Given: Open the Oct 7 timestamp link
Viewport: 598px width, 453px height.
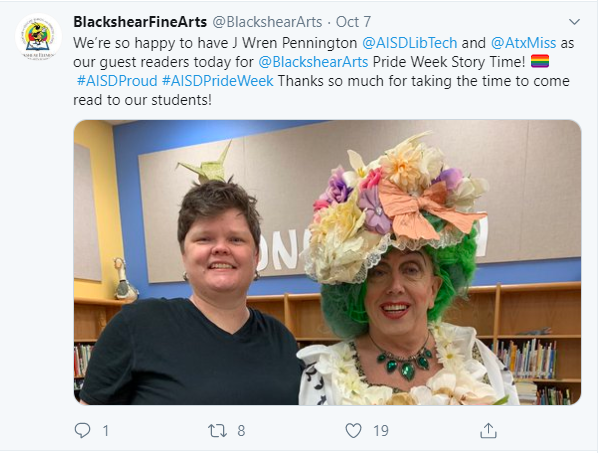Looking at the screenshot, I should 353,22.
